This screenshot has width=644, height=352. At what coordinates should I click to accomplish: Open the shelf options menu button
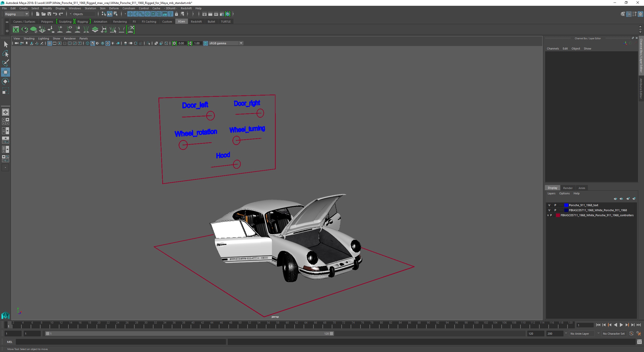7,22
